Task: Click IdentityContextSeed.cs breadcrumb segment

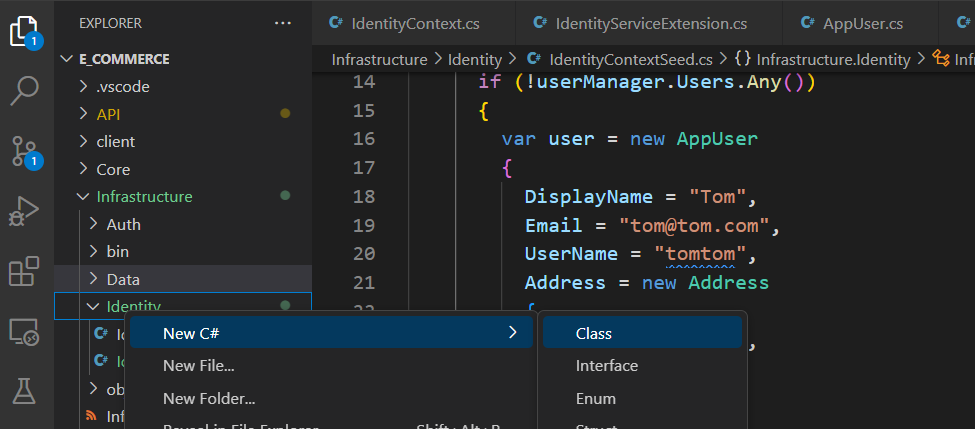Action: [x=631, y=60]
